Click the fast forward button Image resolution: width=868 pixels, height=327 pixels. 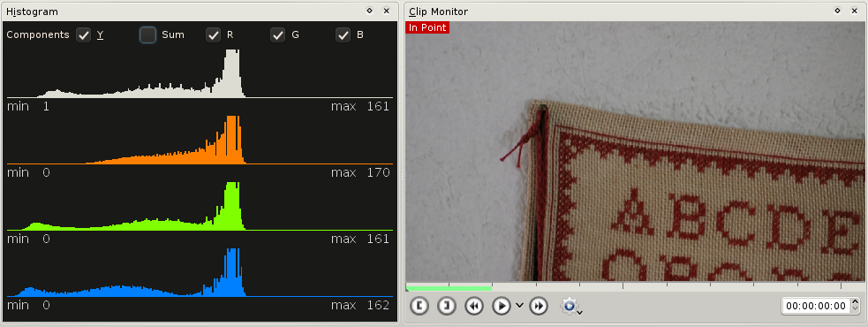(x=538, y=306)
